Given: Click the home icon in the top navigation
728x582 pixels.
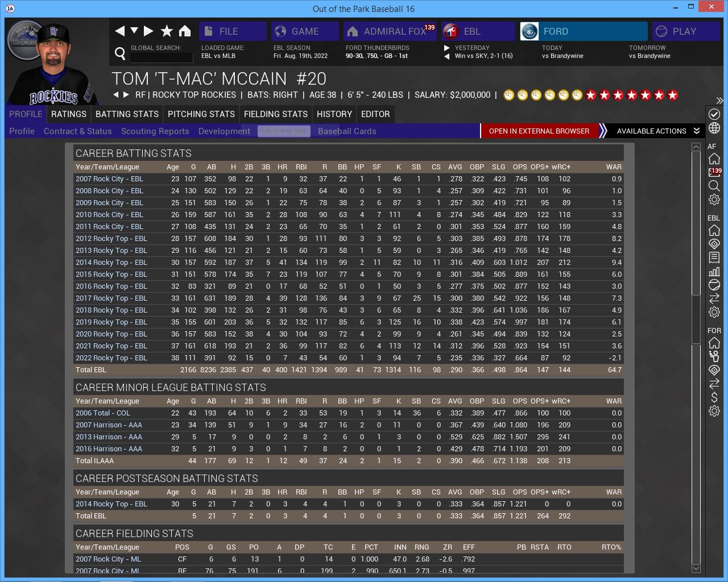Looking at the screenshot, I should [185, 31].
